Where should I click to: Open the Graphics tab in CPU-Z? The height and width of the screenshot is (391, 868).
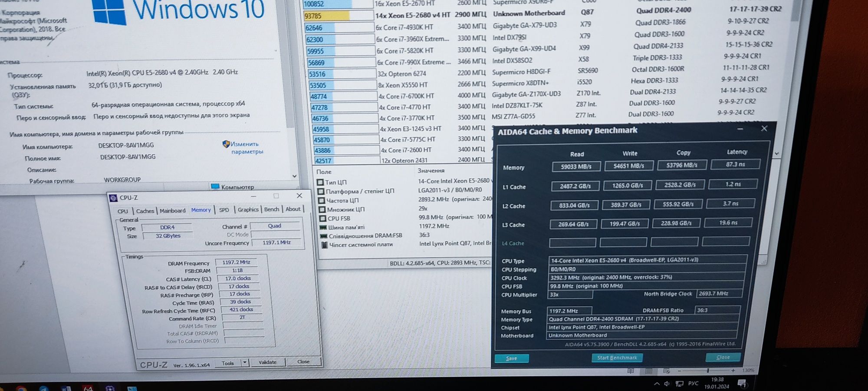(248, 209)
